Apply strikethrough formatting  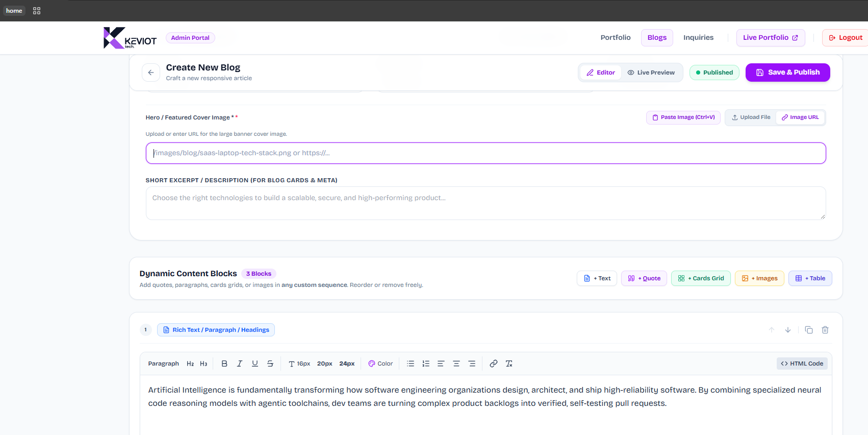pos(270,364)
